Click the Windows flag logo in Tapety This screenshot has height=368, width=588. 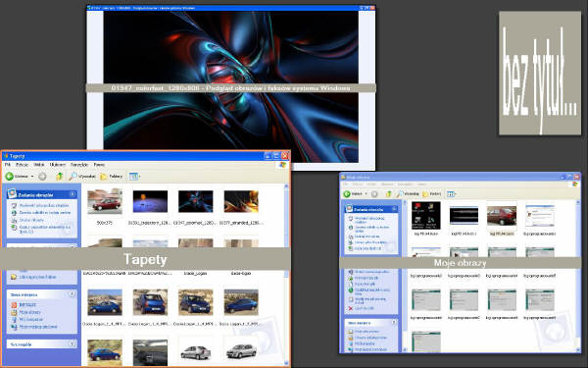pyautogui.click(x=282, y=165)
